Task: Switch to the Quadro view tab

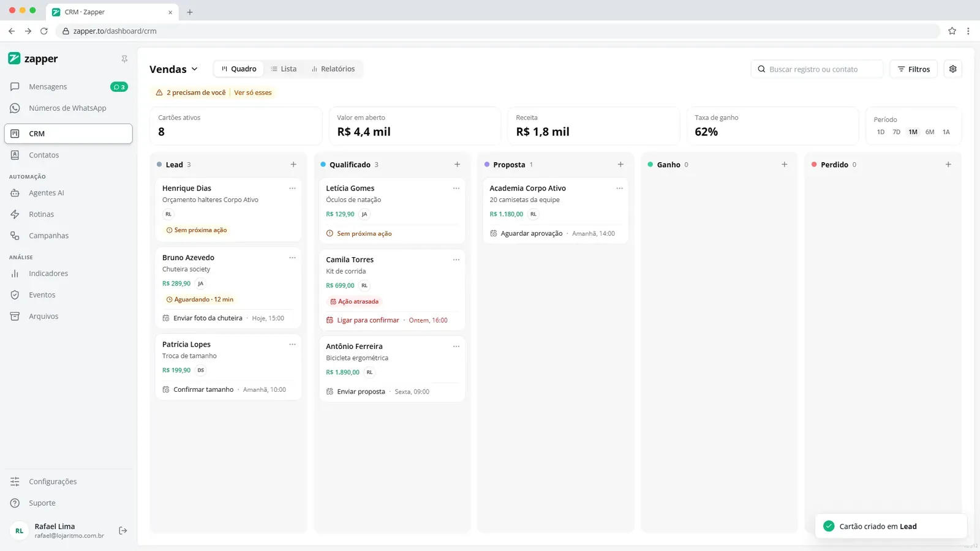Action: [x=239, y=69]
